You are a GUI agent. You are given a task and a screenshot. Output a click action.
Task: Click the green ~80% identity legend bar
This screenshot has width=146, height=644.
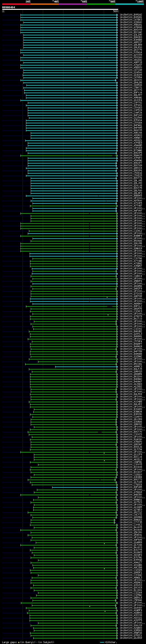101,4
